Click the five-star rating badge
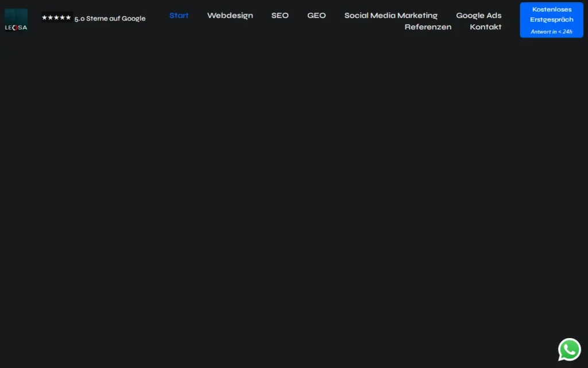The image size is (588, 368). pyautogui.click(x=57, y=17)
